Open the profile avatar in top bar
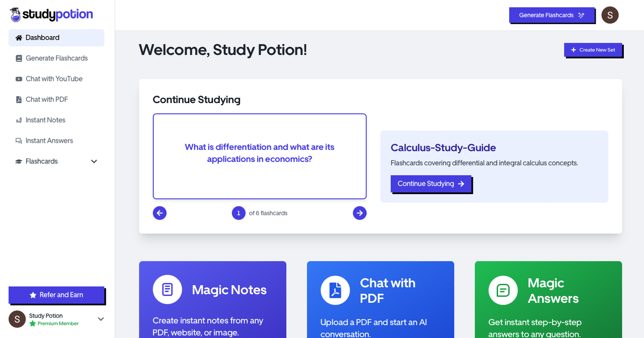 click(610, 15)
